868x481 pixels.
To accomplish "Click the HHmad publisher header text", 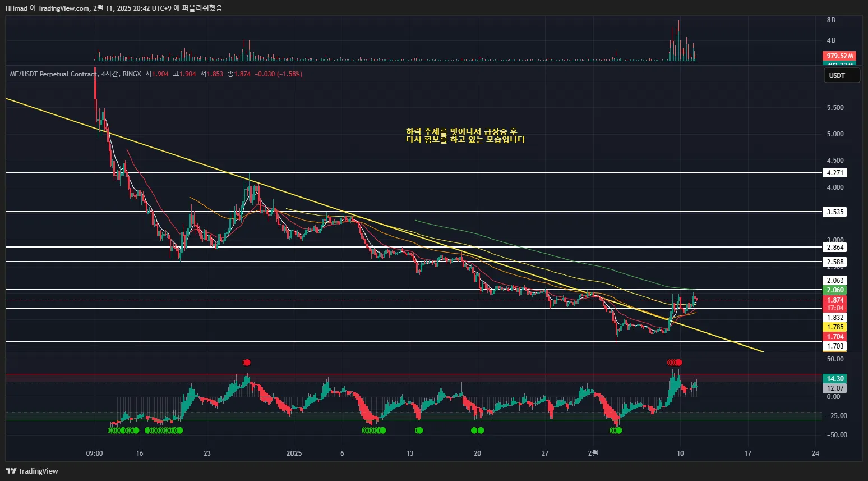I will [x=16, y=8].
